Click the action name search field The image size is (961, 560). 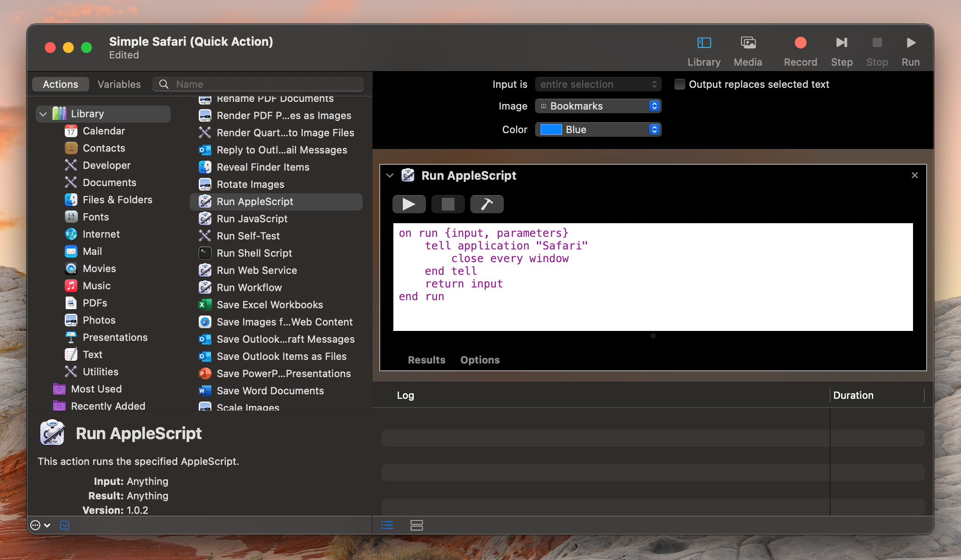point(258,84)
